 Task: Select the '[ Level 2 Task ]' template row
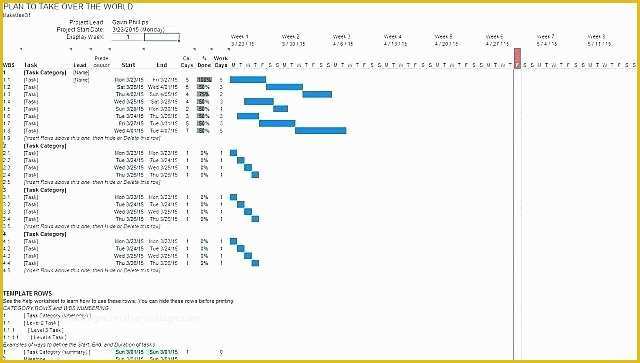[41, 323]
